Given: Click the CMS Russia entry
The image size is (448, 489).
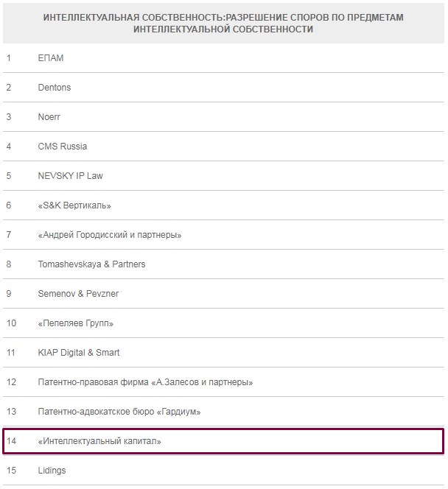Looking at the screenshot, I should pos(63,147).
